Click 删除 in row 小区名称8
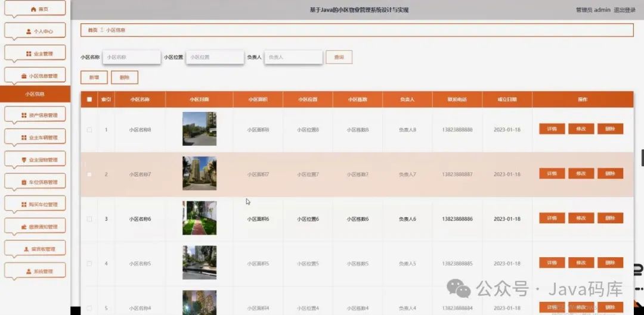 611,129
